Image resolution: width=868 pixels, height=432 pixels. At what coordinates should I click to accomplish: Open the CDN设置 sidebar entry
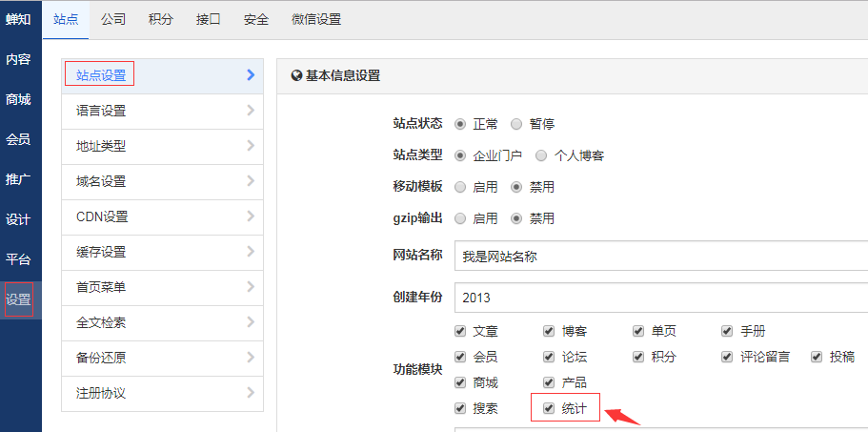click(162, 217)
